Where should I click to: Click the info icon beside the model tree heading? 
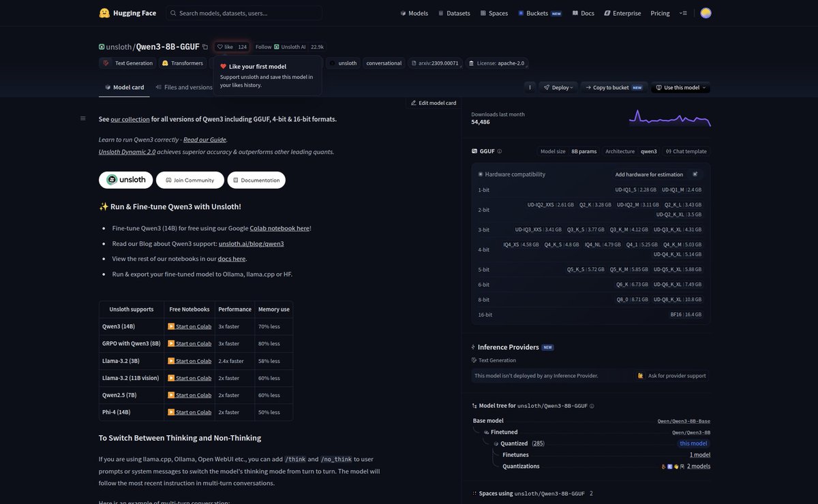pyautogui.click(x=592, y=406)
